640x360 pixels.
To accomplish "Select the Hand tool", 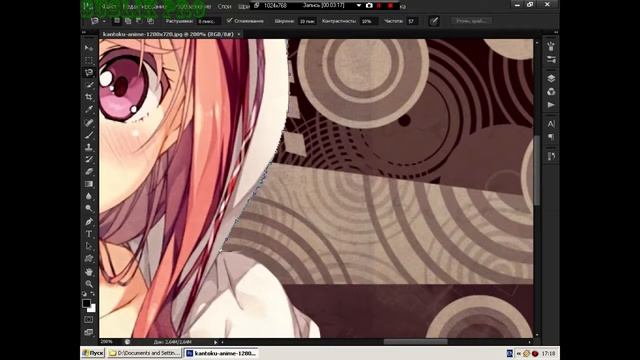I will click(89, 271).
